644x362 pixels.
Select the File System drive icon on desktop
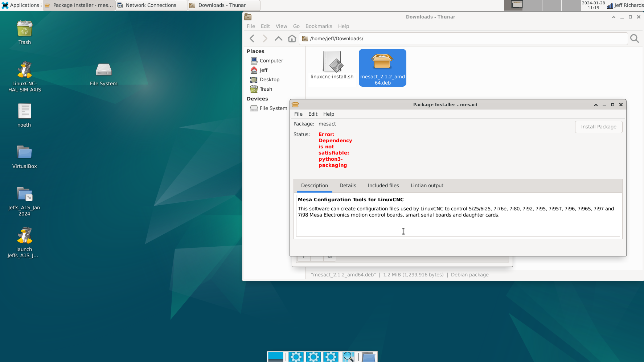point(104,70)
